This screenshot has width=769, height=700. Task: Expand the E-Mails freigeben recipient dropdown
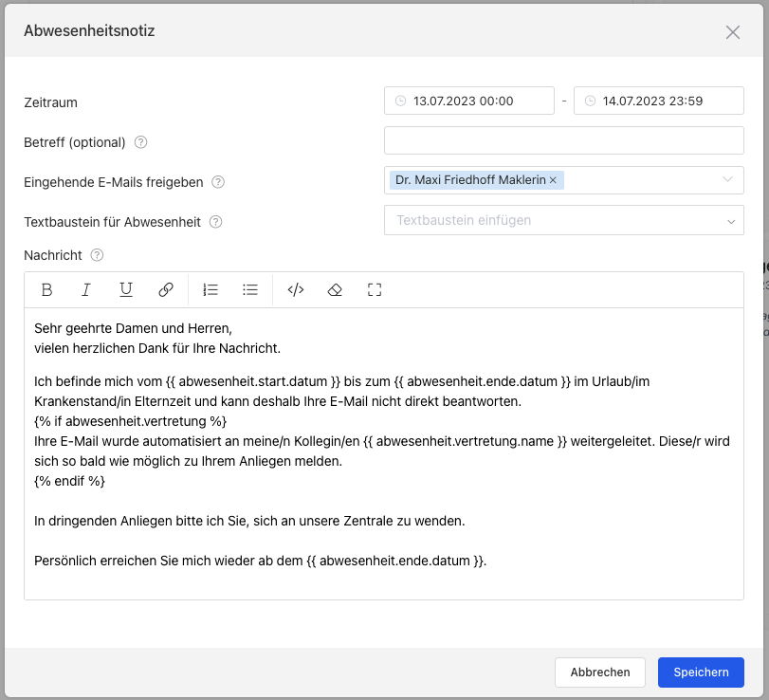(728, 179)
